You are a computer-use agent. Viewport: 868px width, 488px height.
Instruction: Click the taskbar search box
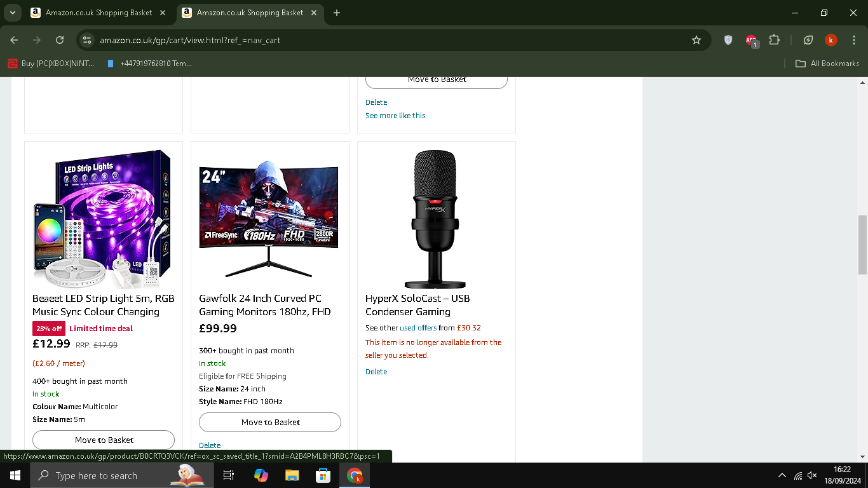[121, 475]
